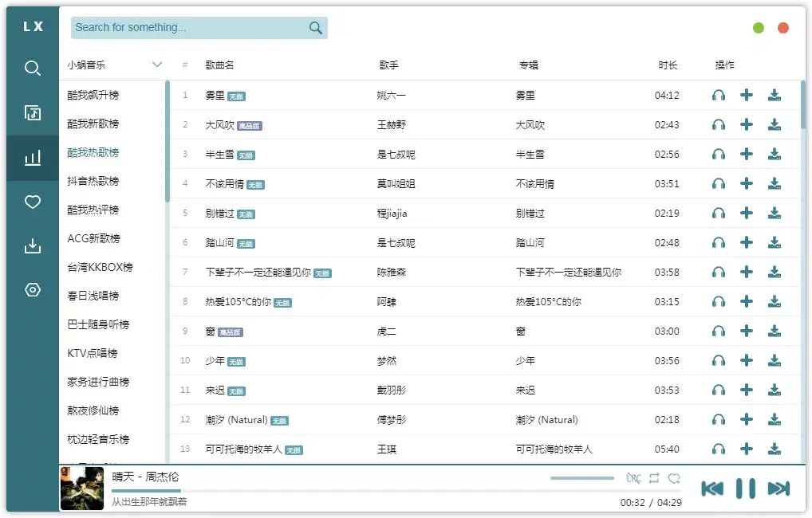Viewport: 812px width, 518px height.
Task: Download 半生雪 song
Action: [x=775, y=155]
